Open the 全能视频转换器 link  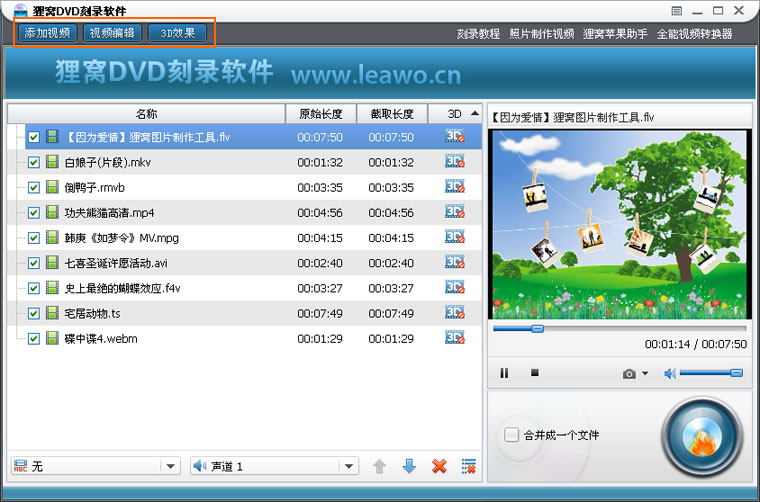coord(695,34)
